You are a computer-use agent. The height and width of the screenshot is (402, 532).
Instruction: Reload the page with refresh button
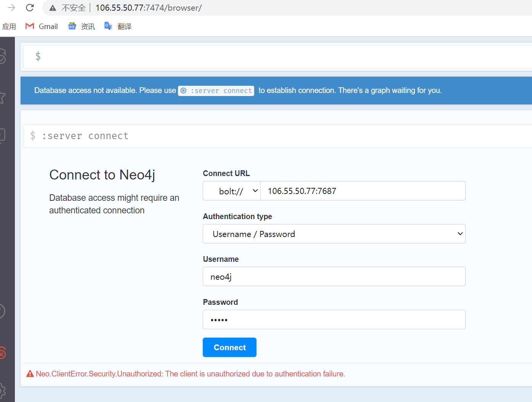coord(29,8)
